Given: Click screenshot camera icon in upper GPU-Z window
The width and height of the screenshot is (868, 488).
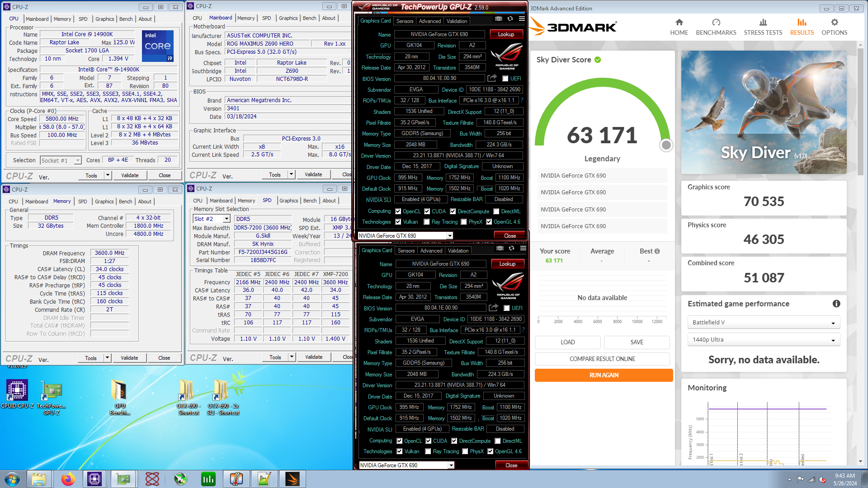Looking at the screenshot, I should (x=498, y=19).
